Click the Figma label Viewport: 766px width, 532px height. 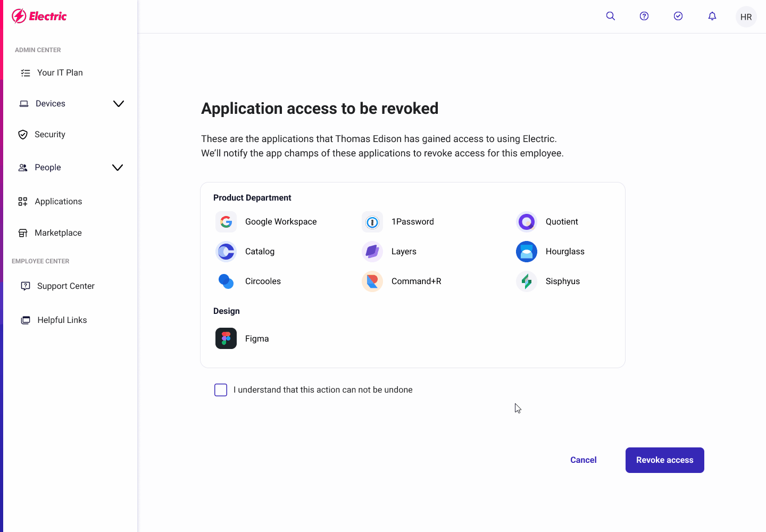click(x=257, y=339)
